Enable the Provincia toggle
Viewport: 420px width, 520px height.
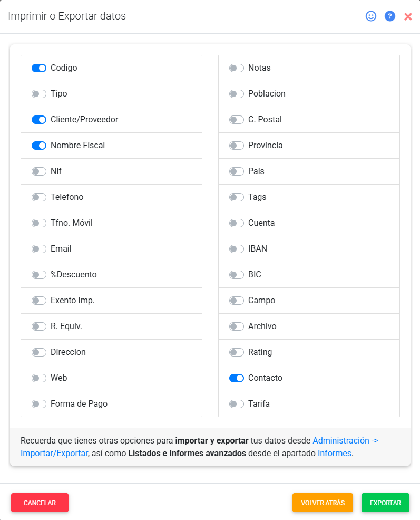click(x=237, y=146)
